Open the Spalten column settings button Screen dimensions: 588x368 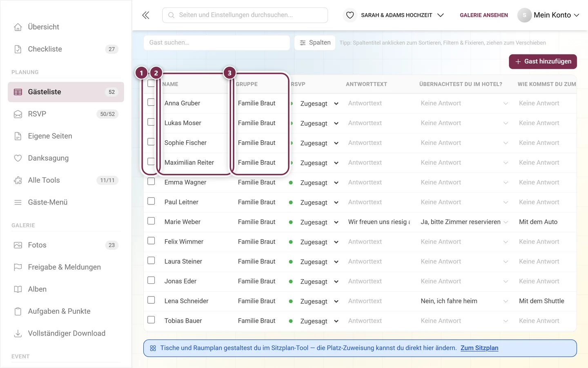pos(315,43)
